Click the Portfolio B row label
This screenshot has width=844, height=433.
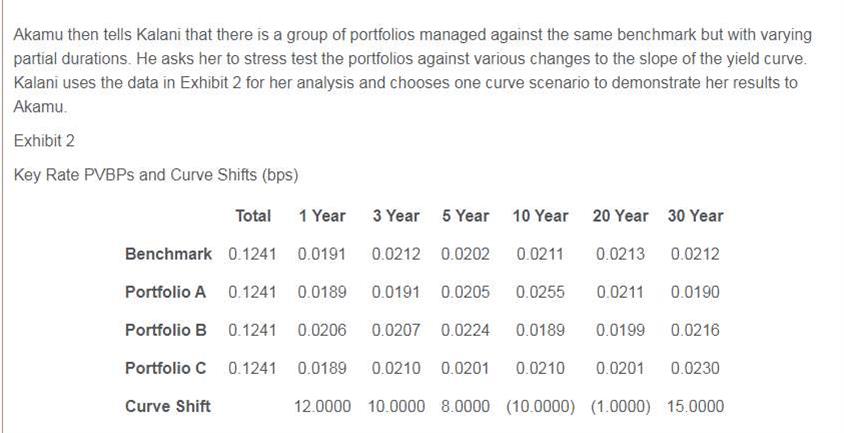point(165,330)
